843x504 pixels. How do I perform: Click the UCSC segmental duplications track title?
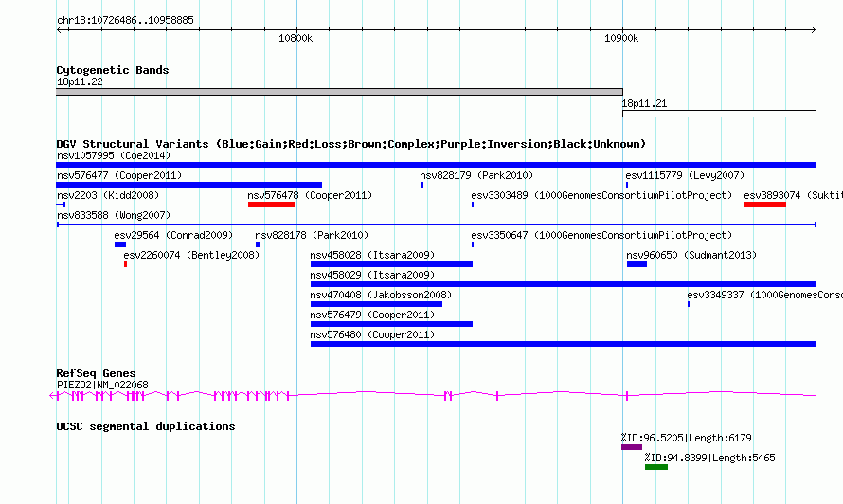click(146, 426)
